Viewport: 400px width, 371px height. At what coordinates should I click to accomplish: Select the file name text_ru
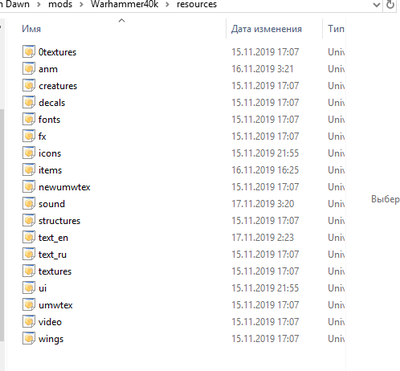pyautogui.click(x=52, y=255)
